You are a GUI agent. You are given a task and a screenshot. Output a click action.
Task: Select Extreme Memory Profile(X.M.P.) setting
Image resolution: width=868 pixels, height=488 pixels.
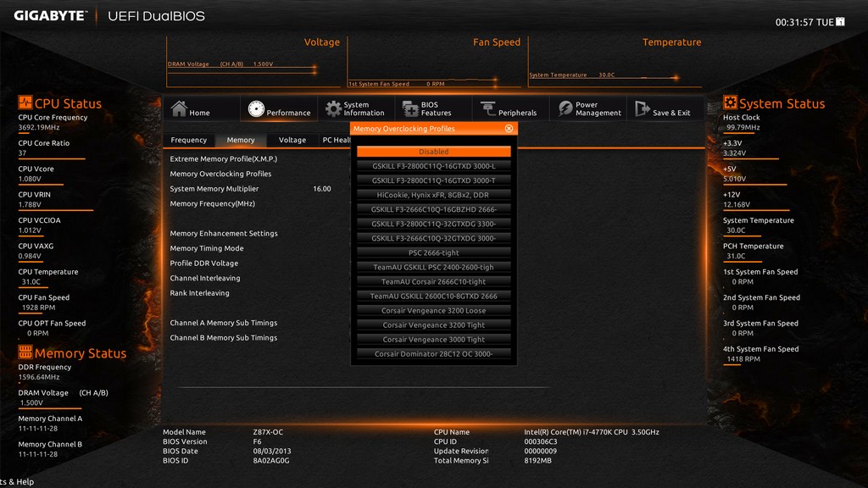pos(223,158)
